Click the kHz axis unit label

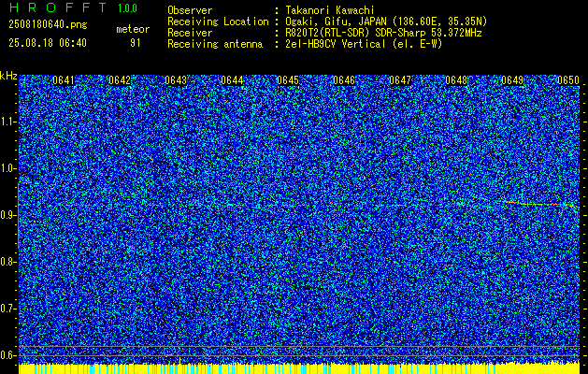(8, 76)
